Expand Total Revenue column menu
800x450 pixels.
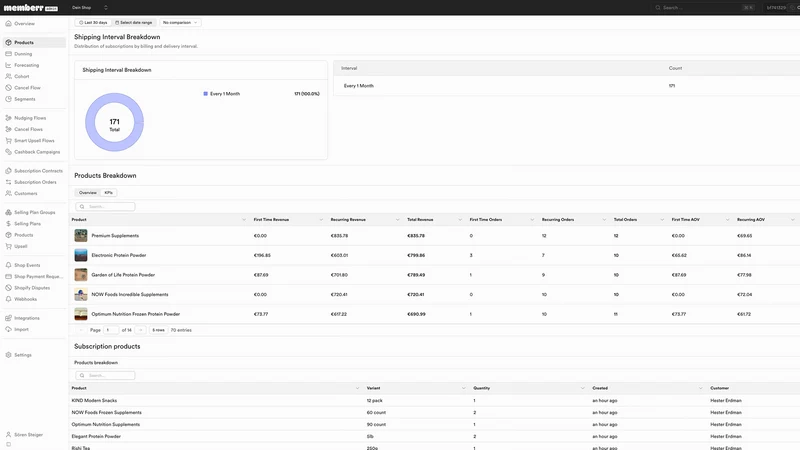click(460, 219)
